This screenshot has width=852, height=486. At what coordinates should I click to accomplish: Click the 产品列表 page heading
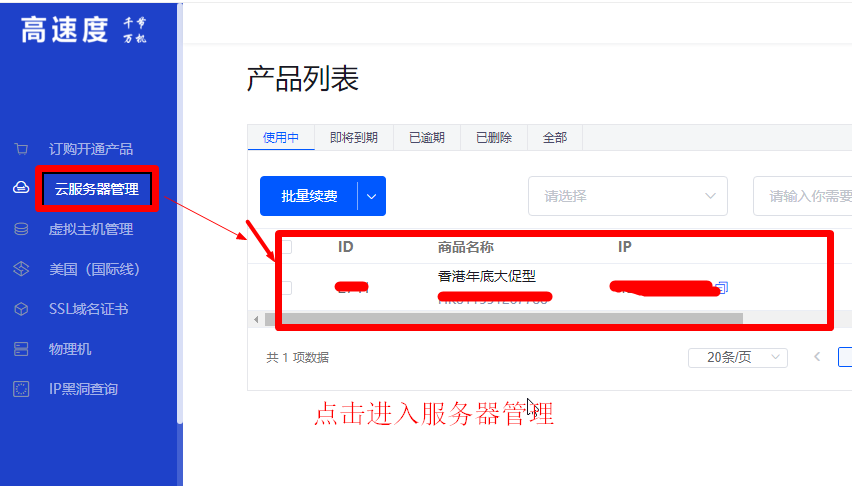(303, 79)
